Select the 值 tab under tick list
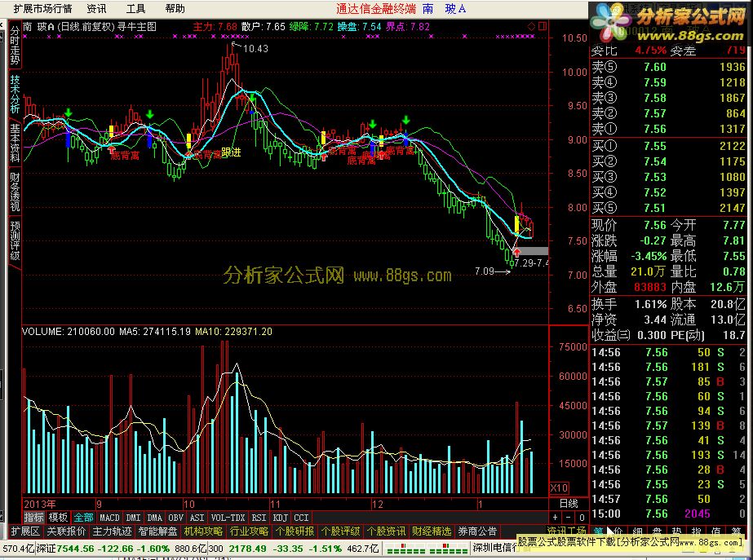 click(x=715, y=531)
